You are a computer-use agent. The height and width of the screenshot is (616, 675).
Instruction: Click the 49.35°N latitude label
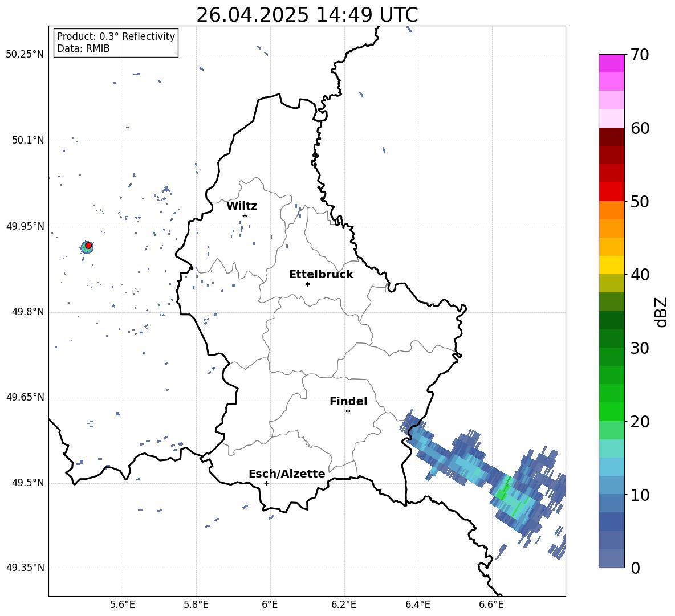25,568
